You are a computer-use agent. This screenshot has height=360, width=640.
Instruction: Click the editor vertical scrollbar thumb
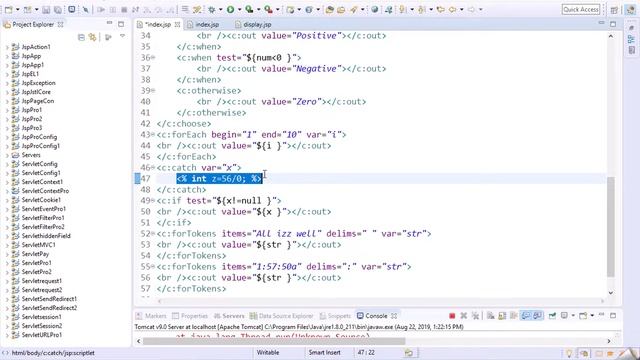(611, 227)
